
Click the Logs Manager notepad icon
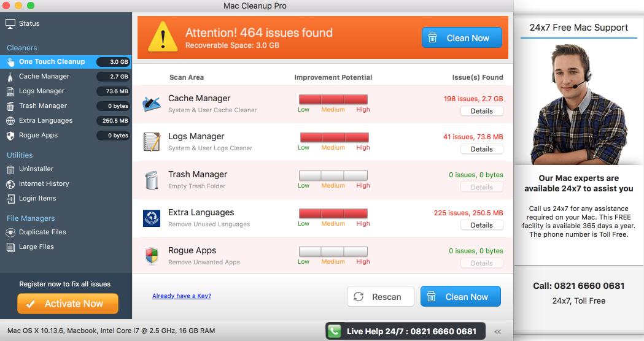click(152, 142)
